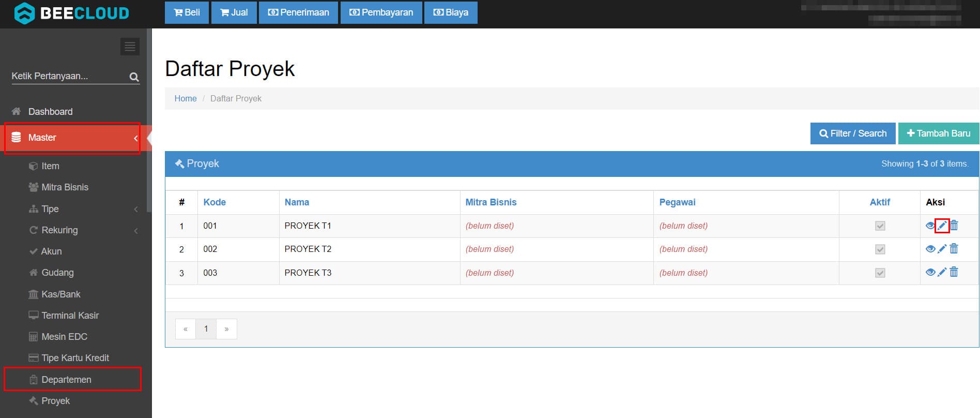The image size is (980, 418).
Task: Go to Home breadcrumb link
Action: [186, 98]
